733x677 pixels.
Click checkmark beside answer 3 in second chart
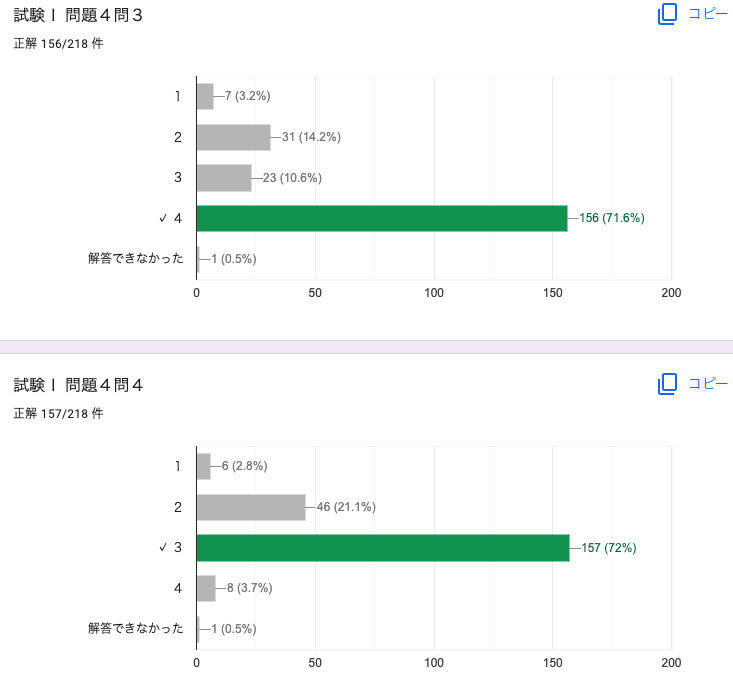pyautogui.click(x=162, y=548)
